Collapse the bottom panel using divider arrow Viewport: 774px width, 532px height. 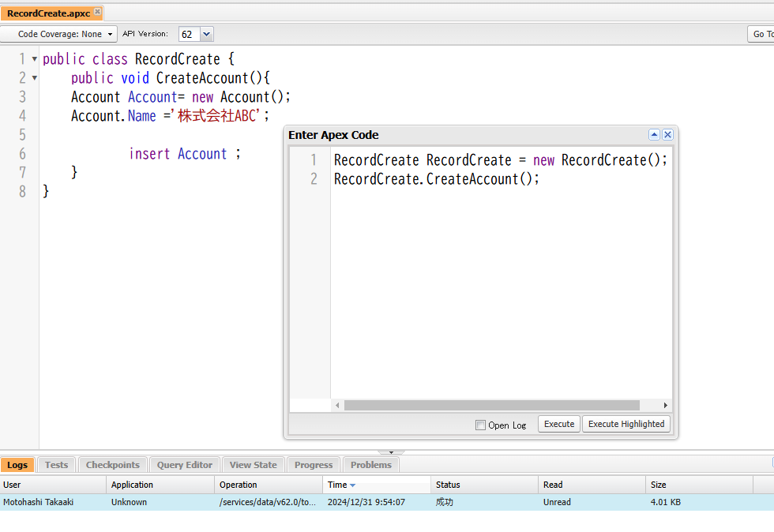[391, 452]
